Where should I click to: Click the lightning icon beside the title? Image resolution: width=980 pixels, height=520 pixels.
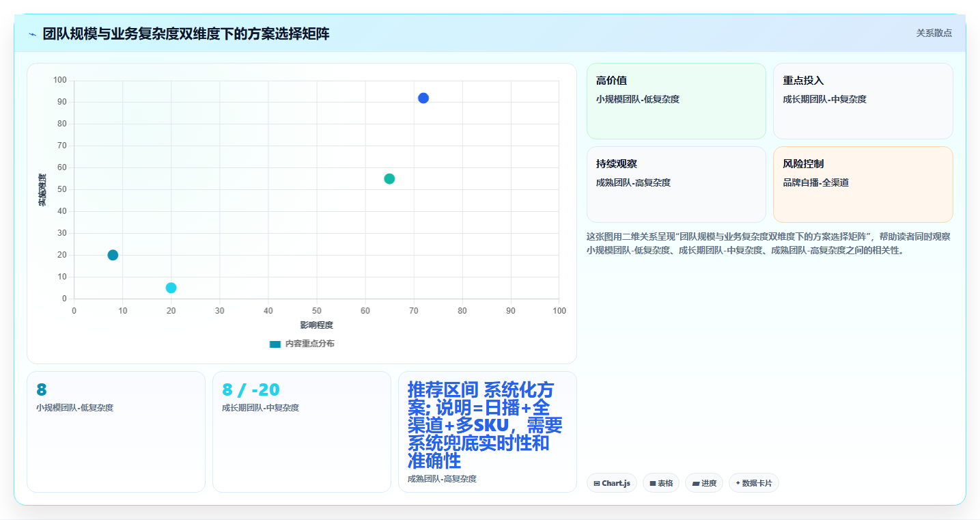tap(32, 34)
